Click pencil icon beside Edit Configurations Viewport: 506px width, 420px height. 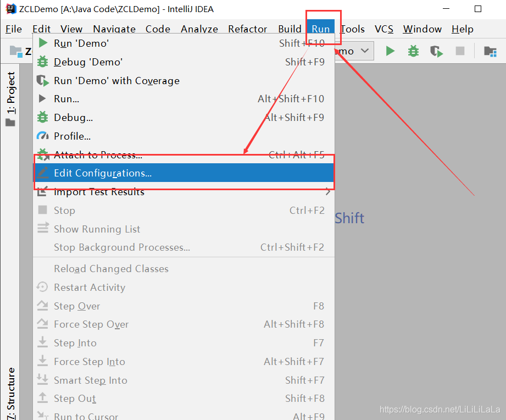(x=43, y=173)
